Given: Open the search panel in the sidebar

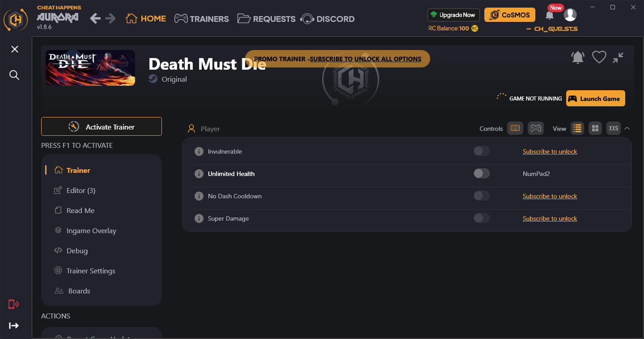Looking at the screenshot, I should click(x=14, y=75).
